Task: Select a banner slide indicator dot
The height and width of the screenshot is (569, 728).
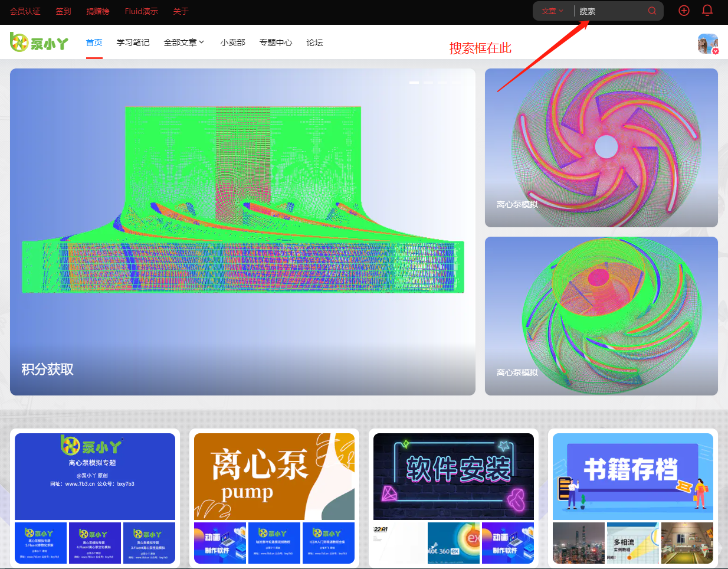Action: coord(413,83)
